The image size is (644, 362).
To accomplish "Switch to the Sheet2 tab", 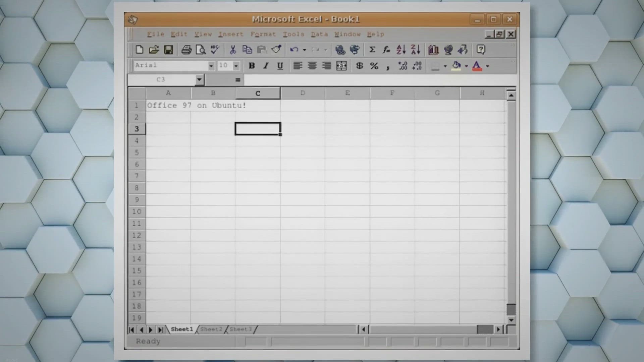I will [x=211, y=329].
